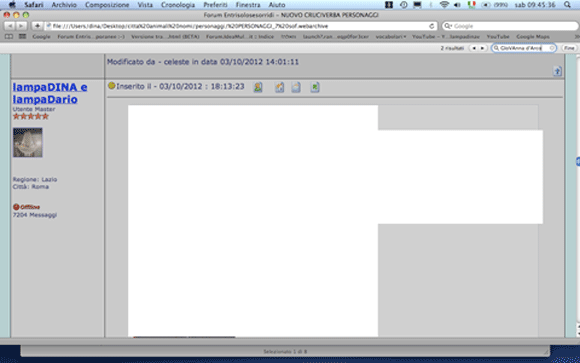Open vocabolari bookmarks folder dropdown
Viewport: 580px width, 363px height.
coord(391,37)
